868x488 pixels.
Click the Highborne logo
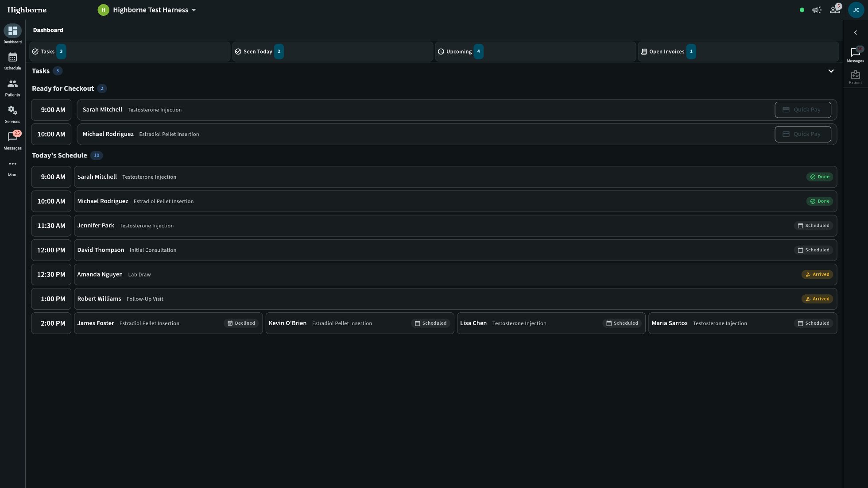(x=27, y=10)
